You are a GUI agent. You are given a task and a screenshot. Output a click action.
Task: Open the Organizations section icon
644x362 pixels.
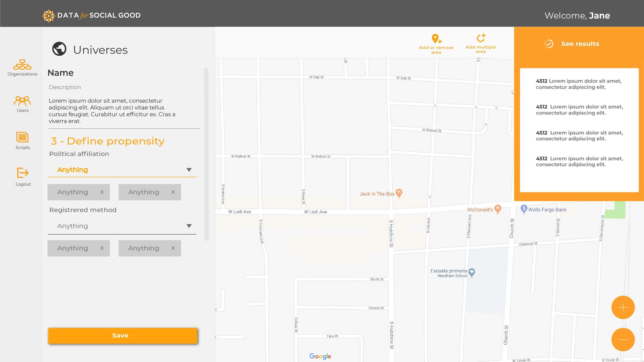point(22,65)
